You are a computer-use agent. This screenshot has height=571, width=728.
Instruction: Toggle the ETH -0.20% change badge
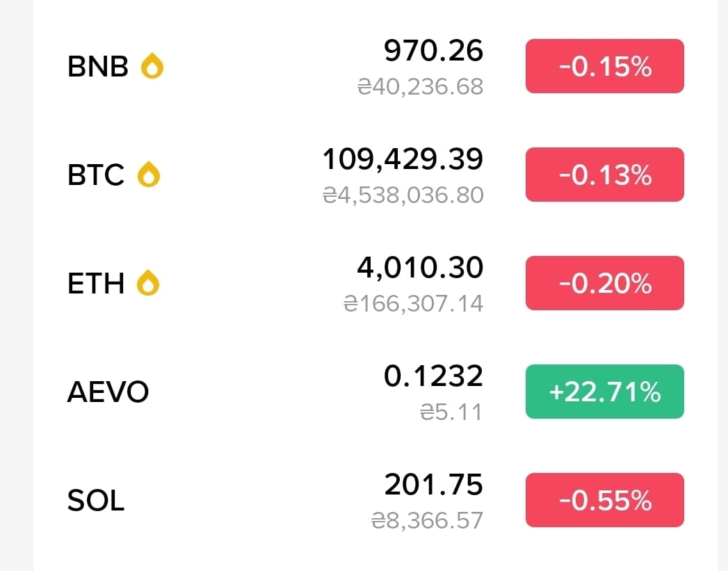[x=604, y=282]
